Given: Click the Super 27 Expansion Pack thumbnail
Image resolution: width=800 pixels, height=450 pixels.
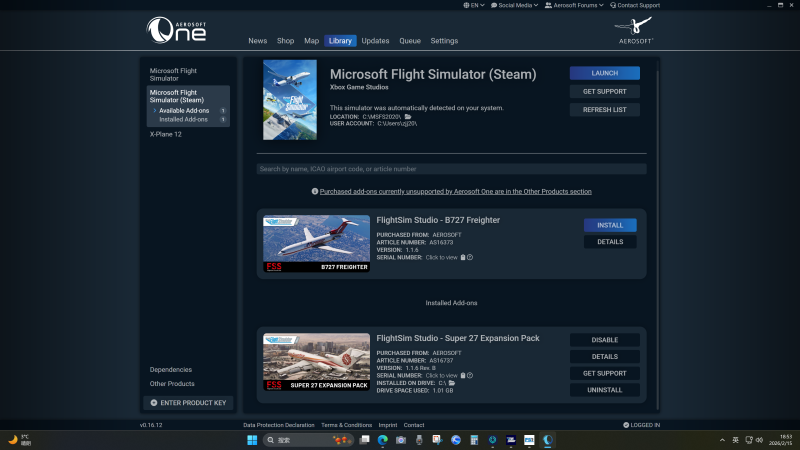Looking at the screenshot, I should tap(316, 362).
